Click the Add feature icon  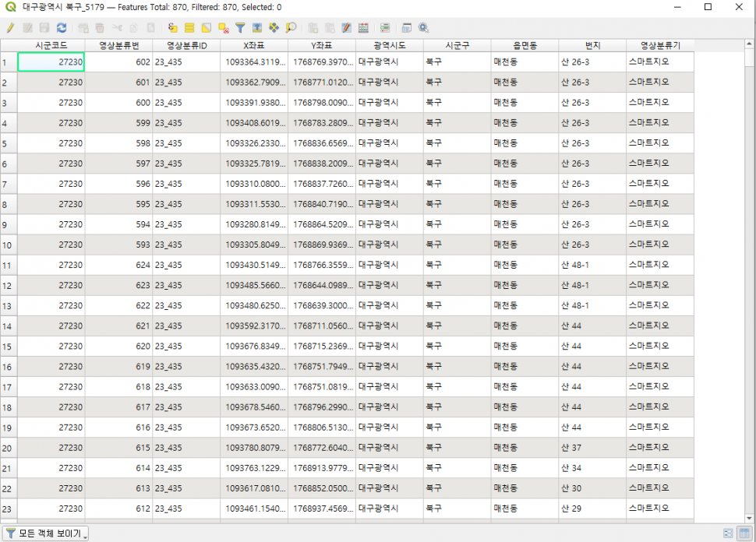pyautogui.click(x=83, y=28)
